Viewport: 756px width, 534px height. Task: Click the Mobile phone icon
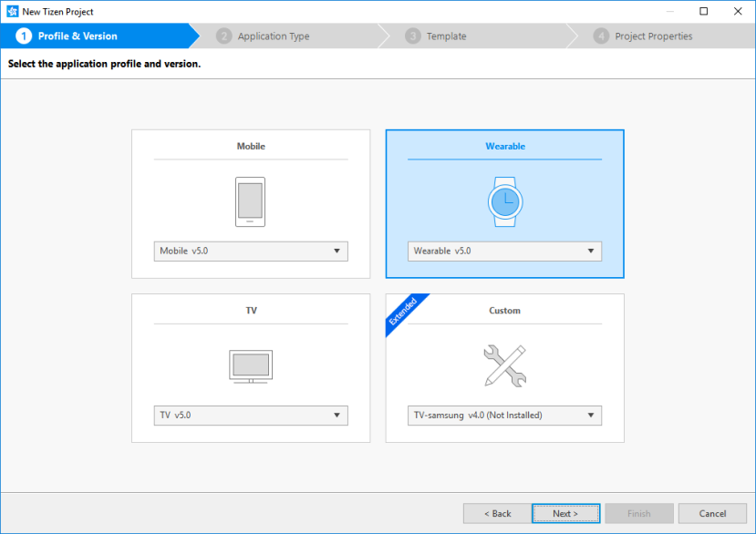click(250, 200)
